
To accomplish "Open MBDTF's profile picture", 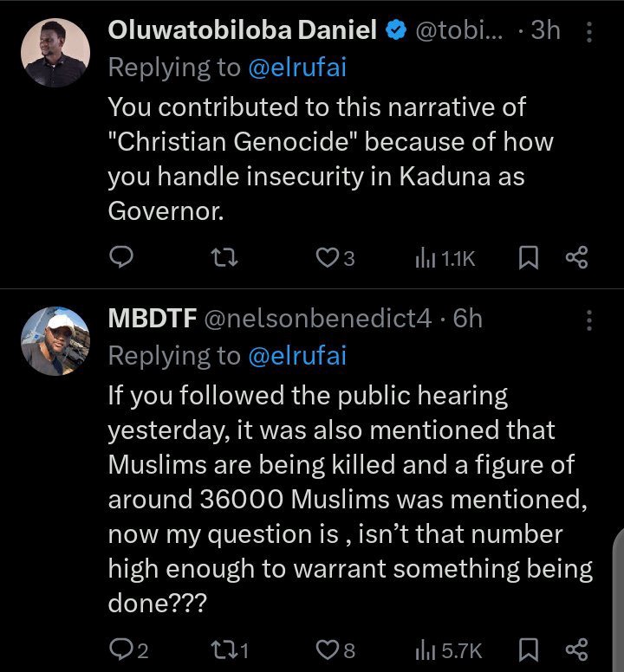I will [x=55, y=341].
